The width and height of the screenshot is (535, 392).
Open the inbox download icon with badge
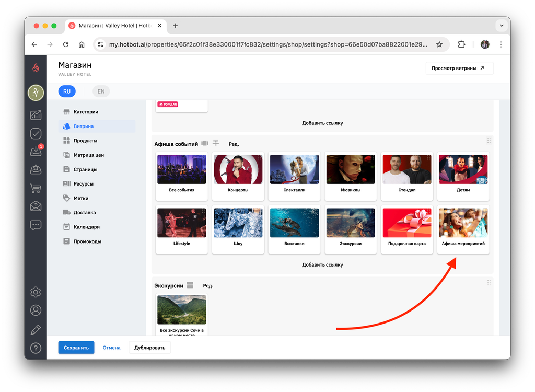coord(36,151)
